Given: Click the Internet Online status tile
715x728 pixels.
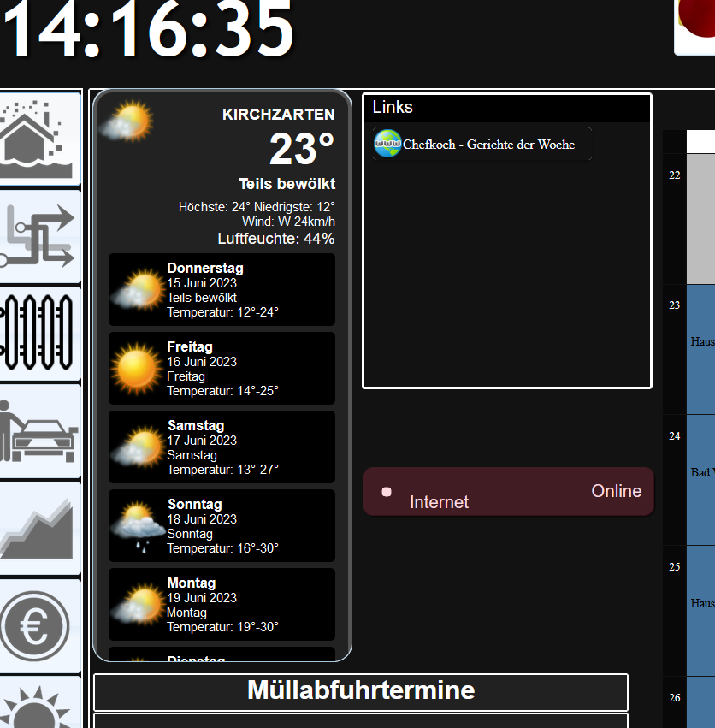Looking at the screenshot, I should coord(509,492).
